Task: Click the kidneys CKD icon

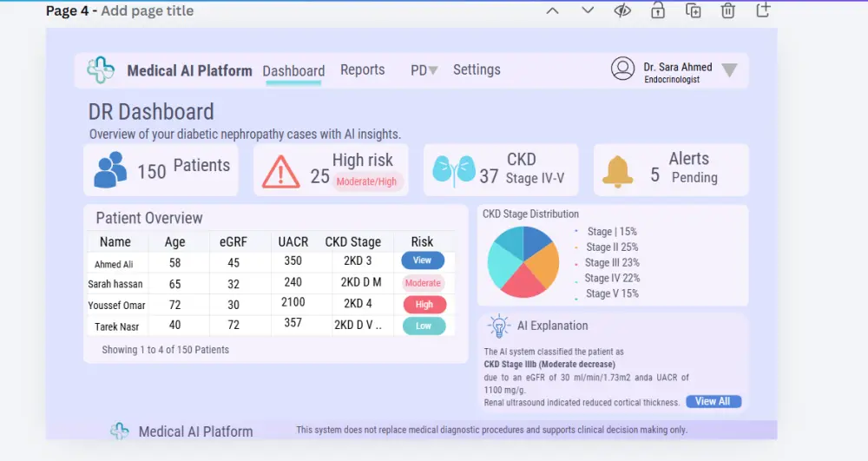Action: [x=453, y=170]
